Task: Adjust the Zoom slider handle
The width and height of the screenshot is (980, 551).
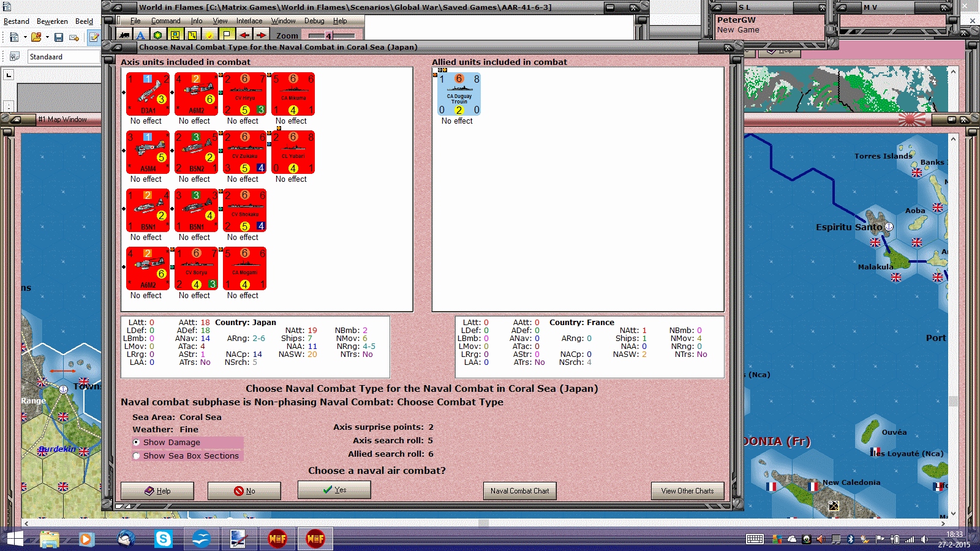Action: tap(328, 36)
